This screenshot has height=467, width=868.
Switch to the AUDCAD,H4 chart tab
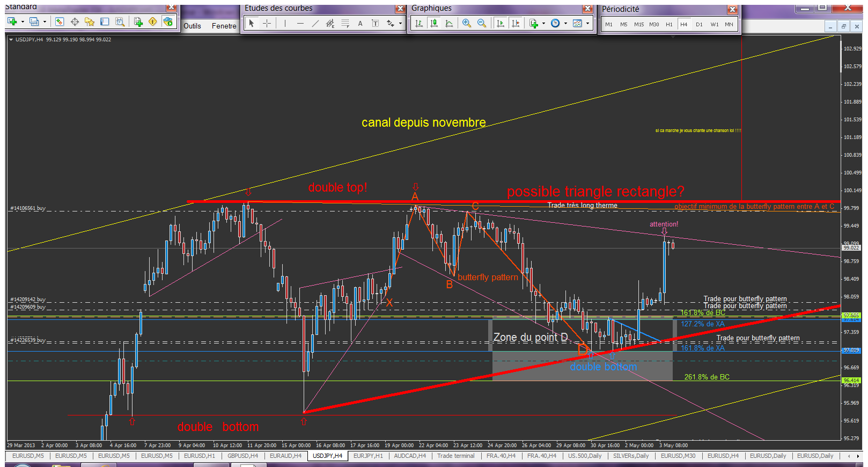[410, 456]
